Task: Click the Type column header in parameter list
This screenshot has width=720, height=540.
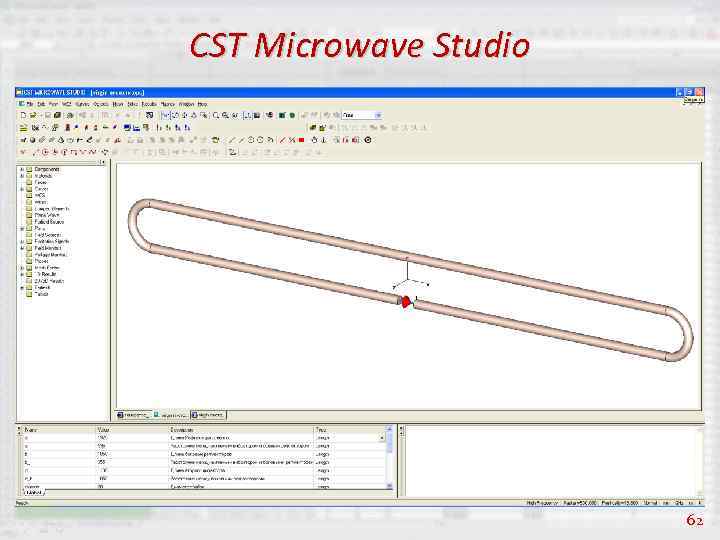Action: [x=350, y=430]
